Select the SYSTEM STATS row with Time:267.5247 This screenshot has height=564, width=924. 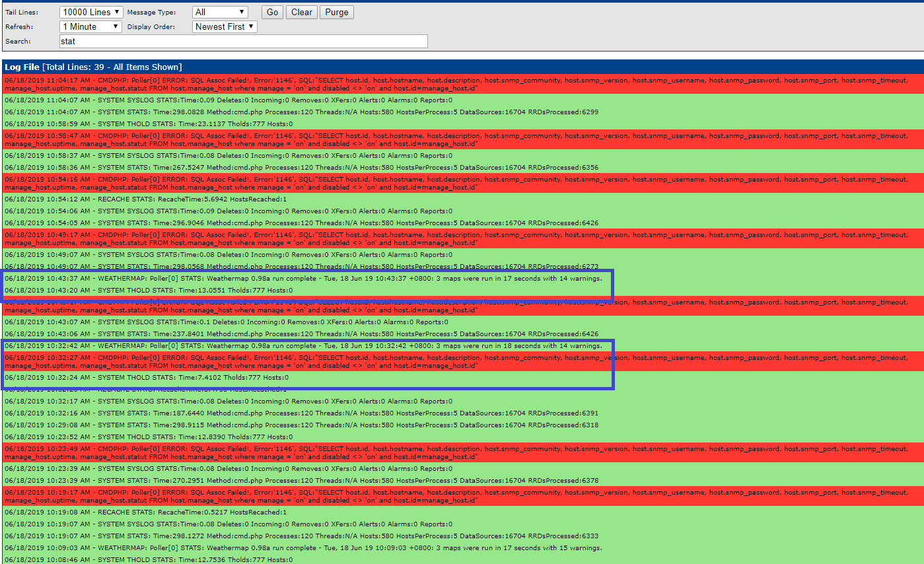[x=462, y=168]
